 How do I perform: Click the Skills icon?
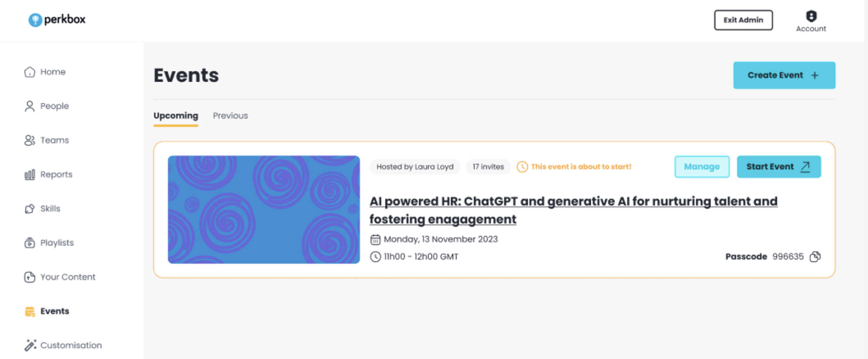tap(30, 209)
